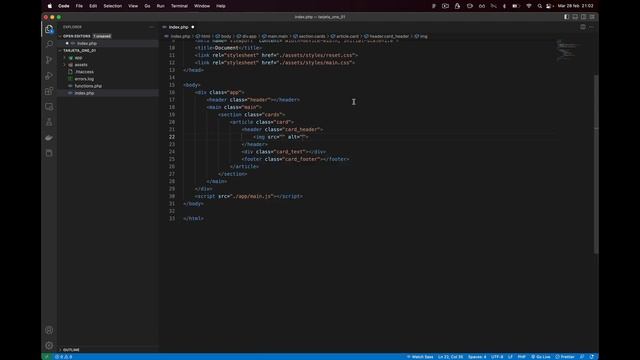The width and height of the screenshot is (640, 360).
Task: Customize layout icon in title bar
Action: [592, 17]
